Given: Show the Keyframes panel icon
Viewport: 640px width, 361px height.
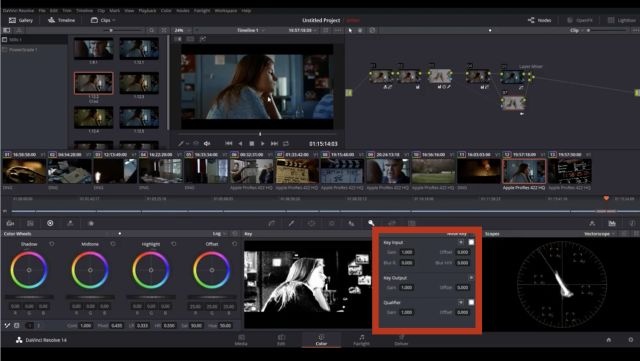Looking at the screenshot, I should click(592, 223).
